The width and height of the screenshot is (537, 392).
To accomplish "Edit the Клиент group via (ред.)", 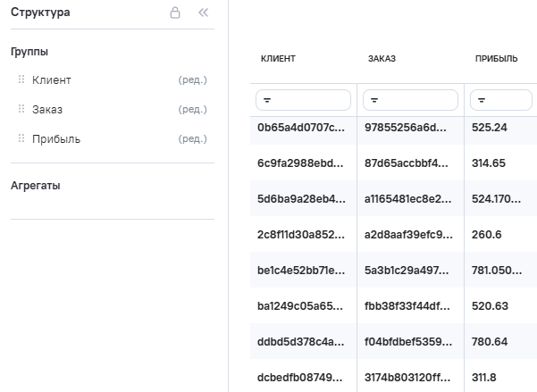I will [x=192, y=80].
